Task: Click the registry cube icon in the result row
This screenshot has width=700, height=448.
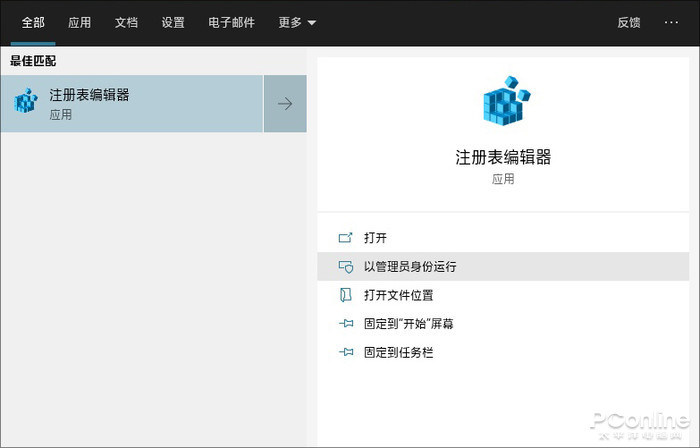Action: click(x=26, y=100)
